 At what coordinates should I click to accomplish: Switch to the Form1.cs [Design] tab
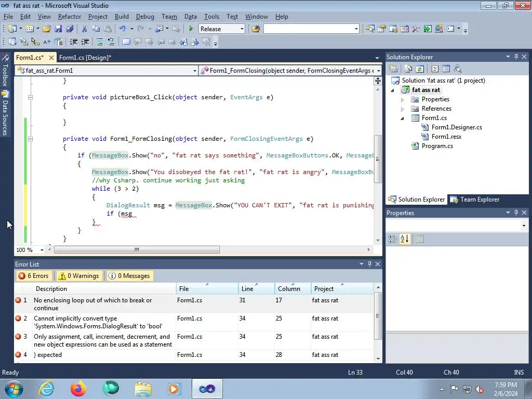85,58
